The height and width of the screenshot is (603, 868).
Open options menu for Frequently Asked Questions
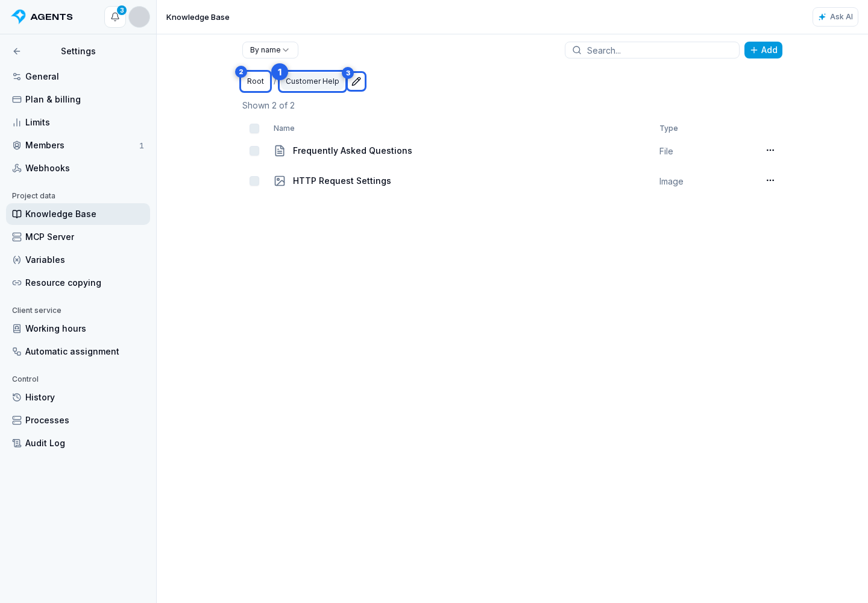coord(770,150)
